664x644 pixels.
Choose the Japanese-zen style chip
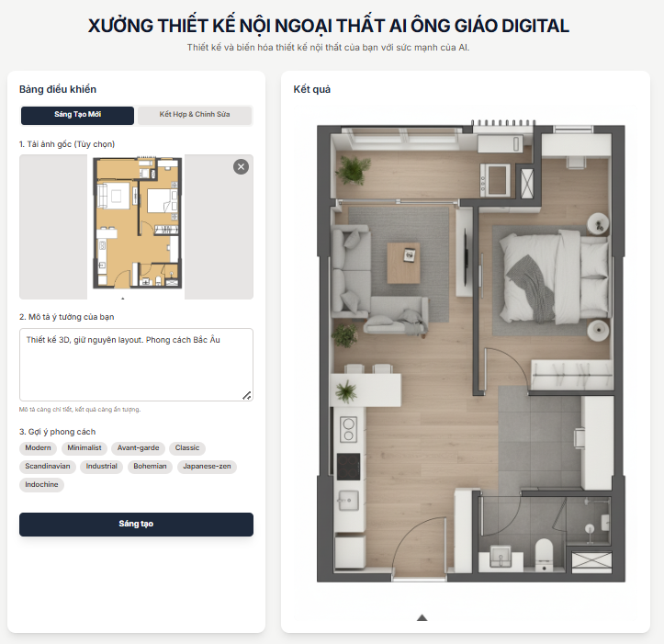pyautogui.click(x=207, y=467)
